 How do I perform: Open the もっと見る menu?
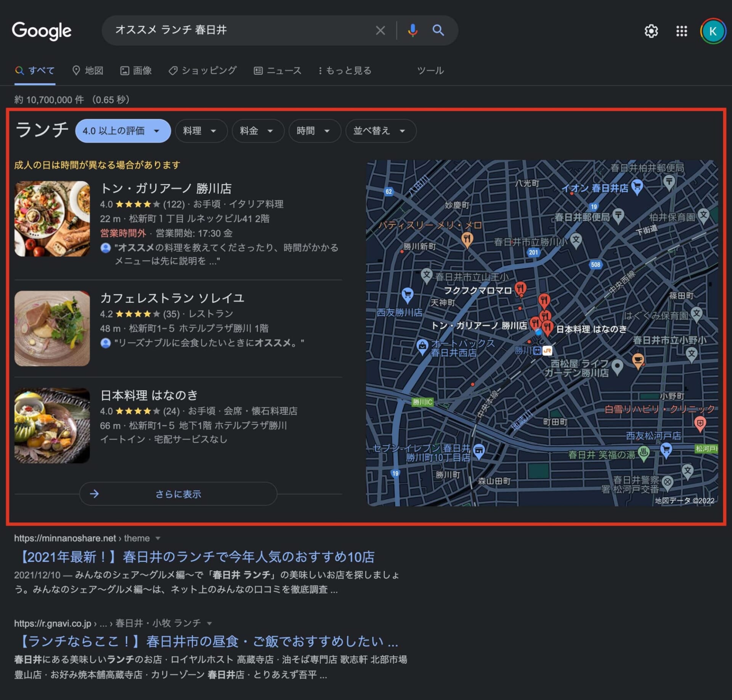(x=345, y=71)
